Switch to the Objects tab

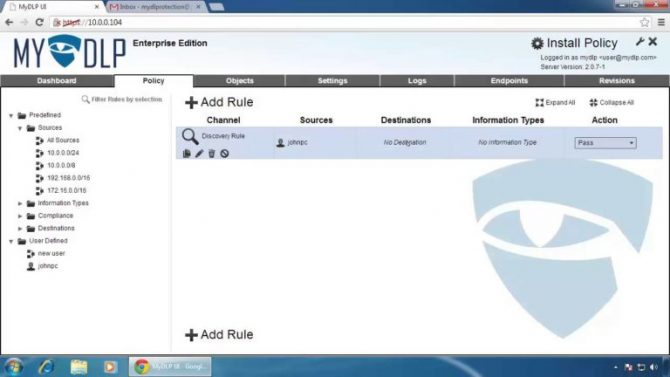click(239, 81)
